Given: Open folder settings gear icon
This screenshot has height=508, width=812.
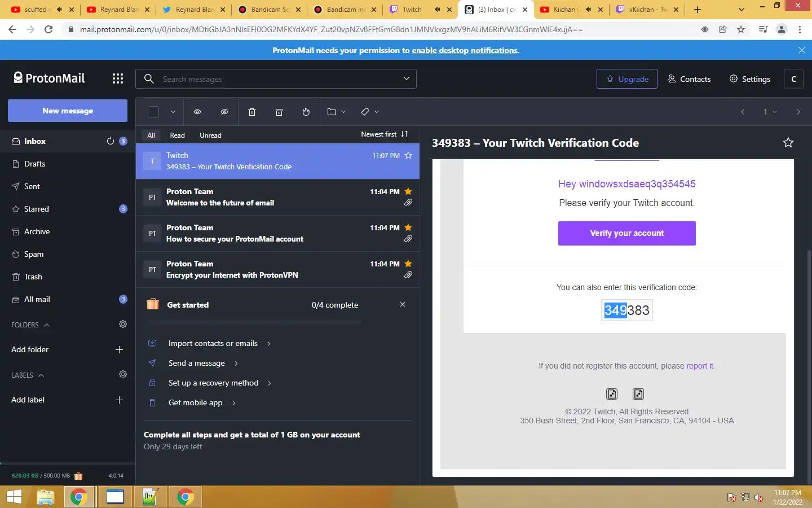Looking at the screenshot, I should coord(123,324).
